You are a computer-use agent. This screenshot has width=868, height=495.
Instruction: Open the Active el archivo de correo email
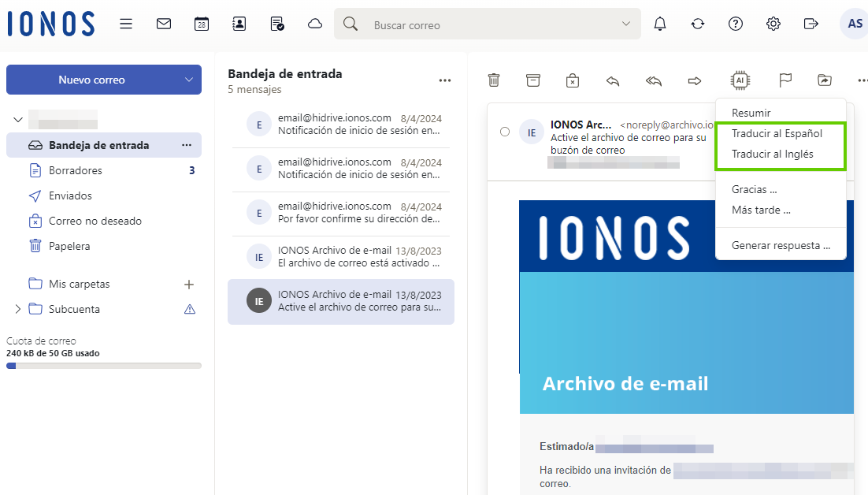[x=341, y=301]
